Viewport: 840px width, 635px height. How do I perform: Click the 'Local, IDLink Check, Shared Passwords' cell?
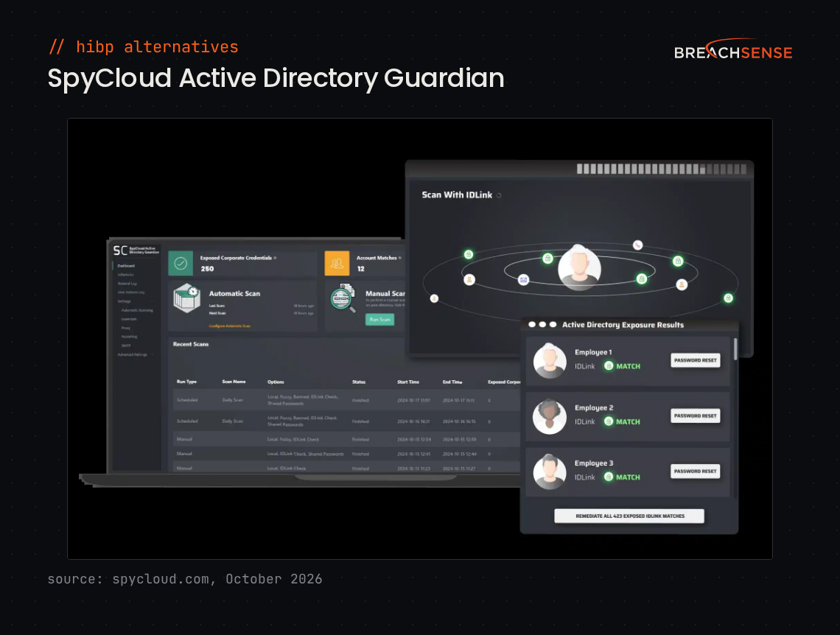coord(305,454)
